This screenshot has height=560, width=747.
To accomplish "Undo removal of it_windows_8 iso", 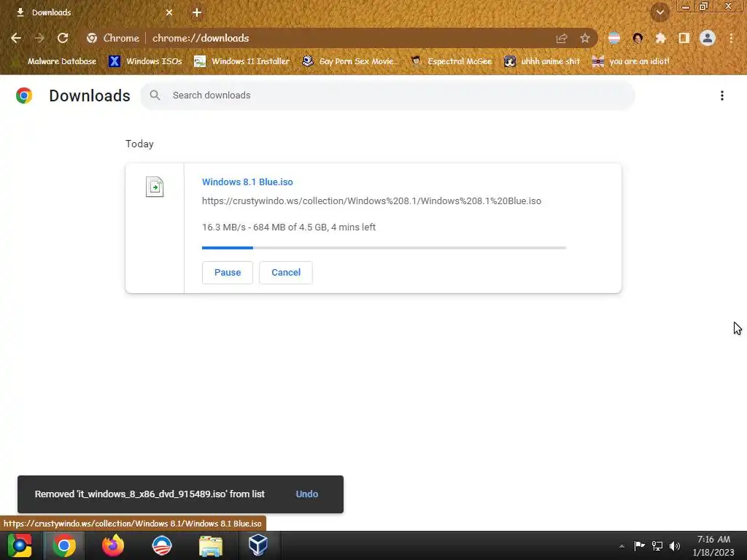I will coord(307,494).
